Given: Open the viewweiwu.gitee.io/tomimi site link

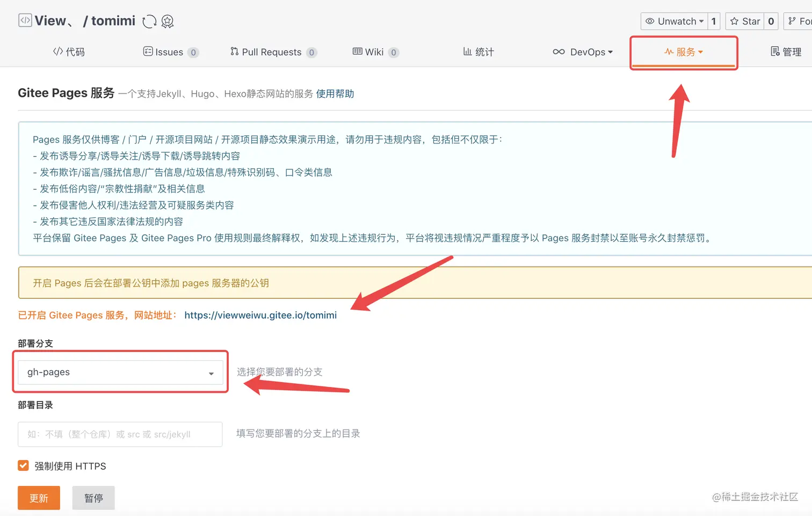Looking at the screenshot, I should coord(260,316).
